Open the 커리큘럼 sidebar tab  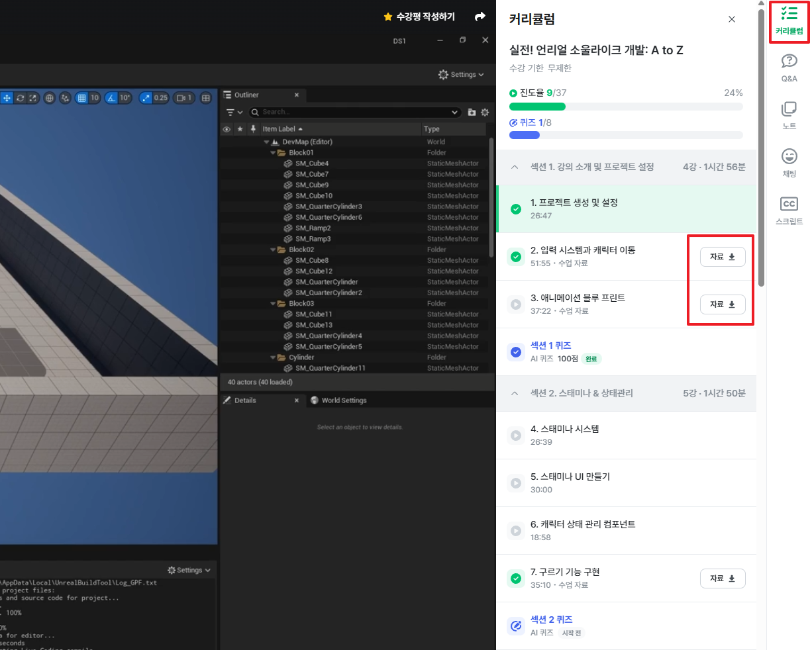coord(789,22)
